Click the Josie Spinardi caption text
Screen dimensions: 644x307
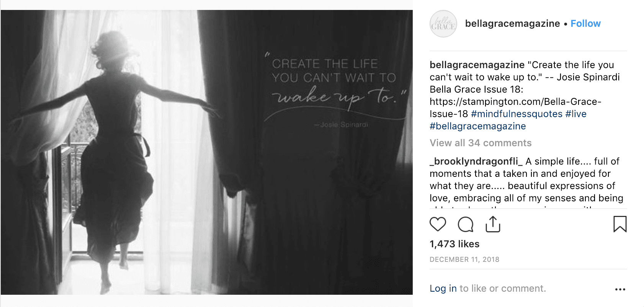(x=588, y=77)
